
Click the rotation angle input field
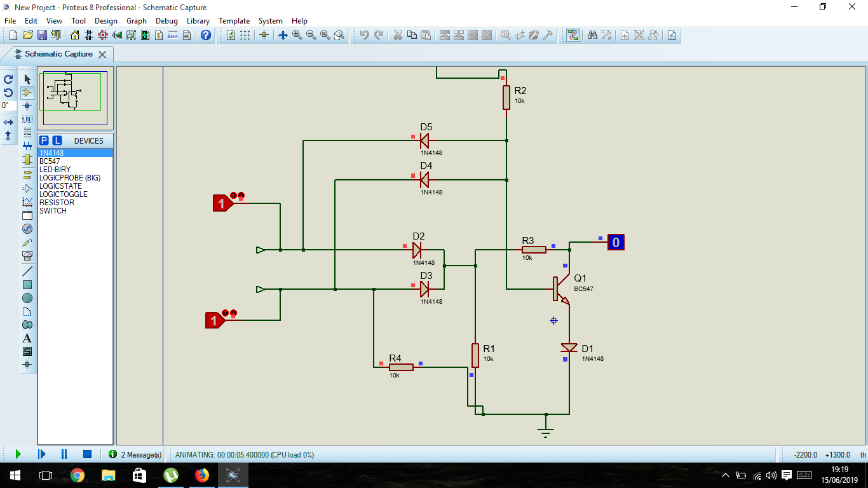point(8,105)
